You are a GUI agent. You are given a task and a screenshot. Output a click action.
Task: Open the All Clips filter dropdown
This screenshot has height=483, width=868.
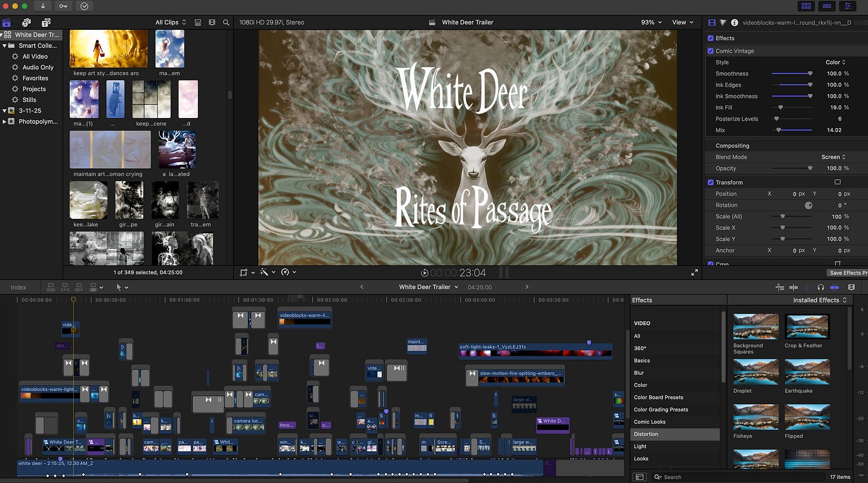point(170,23)
